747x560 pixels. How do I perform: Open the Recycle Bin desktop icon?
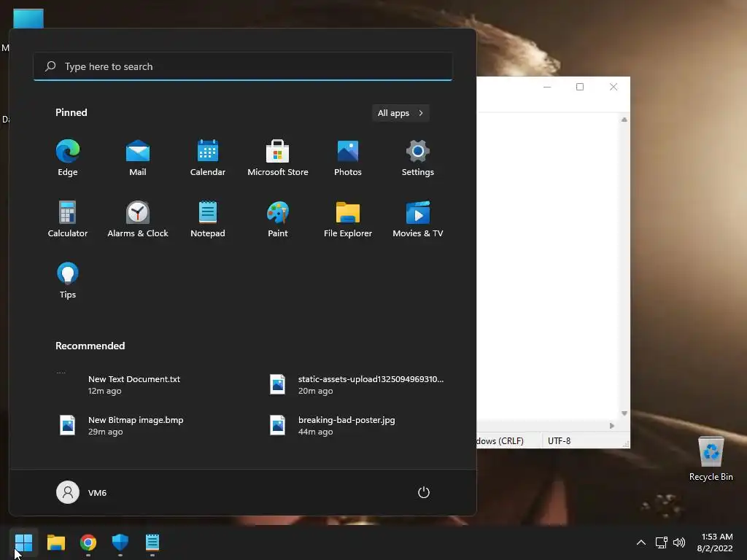tap(711, 459)
